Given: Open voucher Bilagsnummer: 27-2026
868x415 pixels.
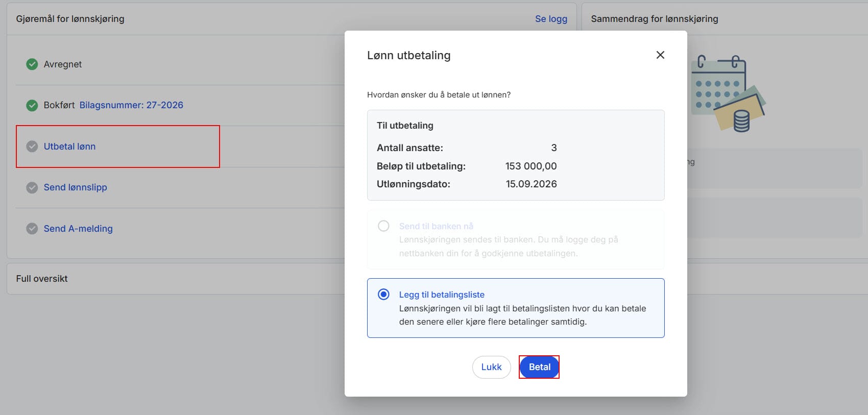Looking at the screenshot, I should point(131,105).
